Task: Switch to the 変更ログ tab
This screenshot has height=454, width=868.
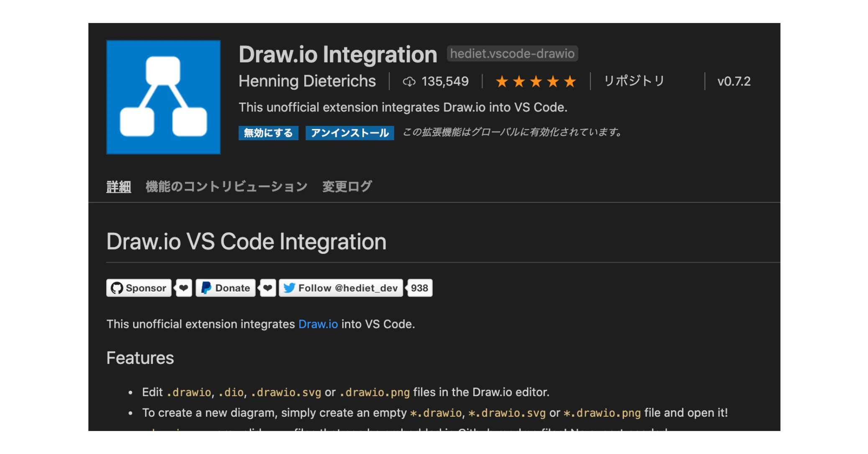Action: (347, 187)
